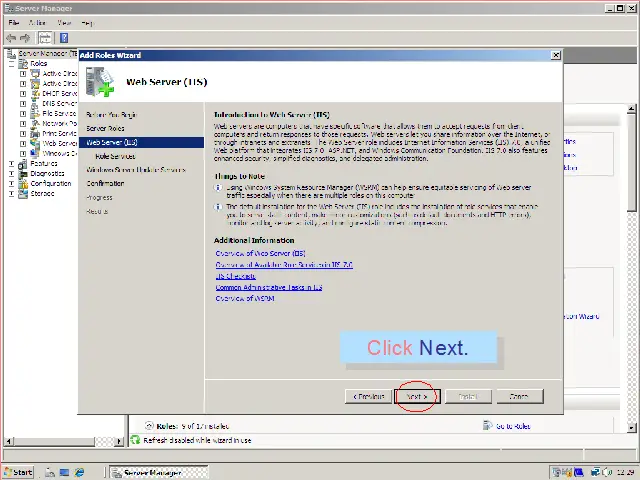Image resolution: width=640 pixels, height=480 pixels.
Task: Click the Storage node icon
Action: click(23, 193)
